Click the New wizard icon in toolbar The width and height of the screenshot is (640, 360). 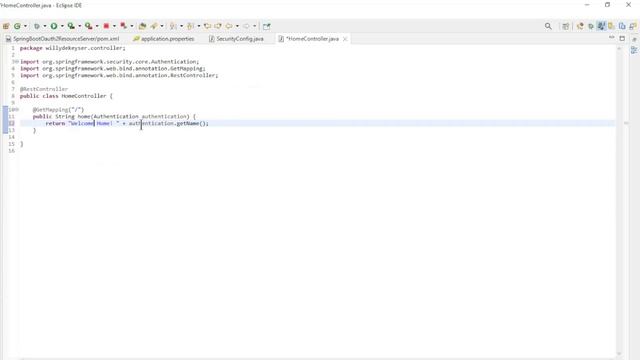[6, 26]
